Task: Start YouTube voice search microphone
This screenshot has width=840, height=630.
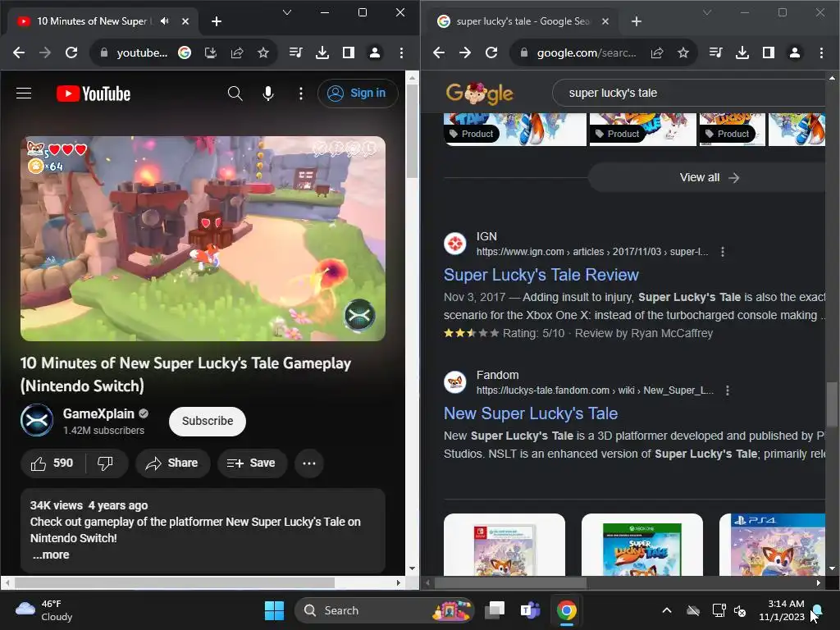Action: [x=268, y=94]
